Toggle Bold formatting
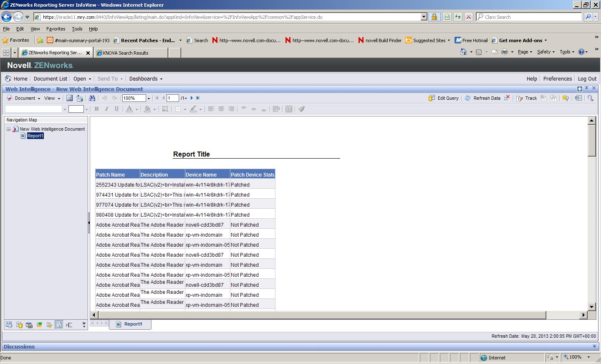Viewport: 601px width, 364px height. point(96,109)
